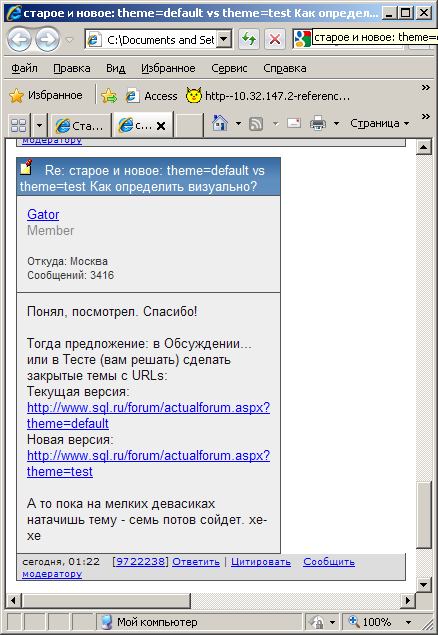Click the vertical scrollbar up arrow
The height and width of the screenshot is (635, 438).
423,147
